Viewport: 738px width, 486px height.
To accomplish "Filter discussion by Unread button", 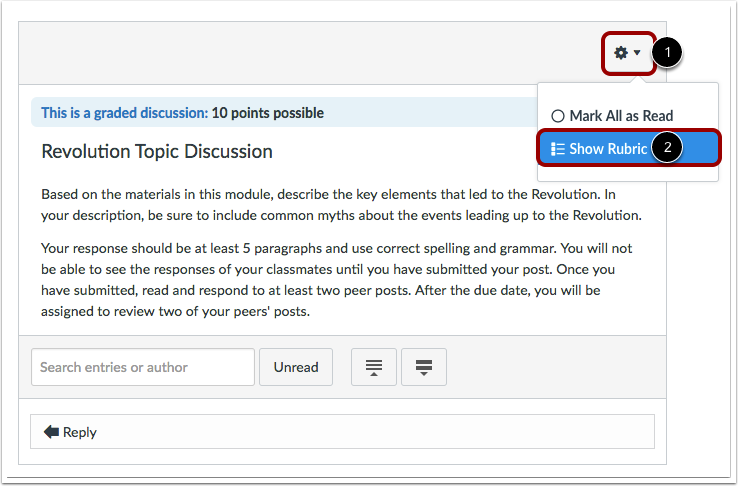I will [x=296, y=367].
